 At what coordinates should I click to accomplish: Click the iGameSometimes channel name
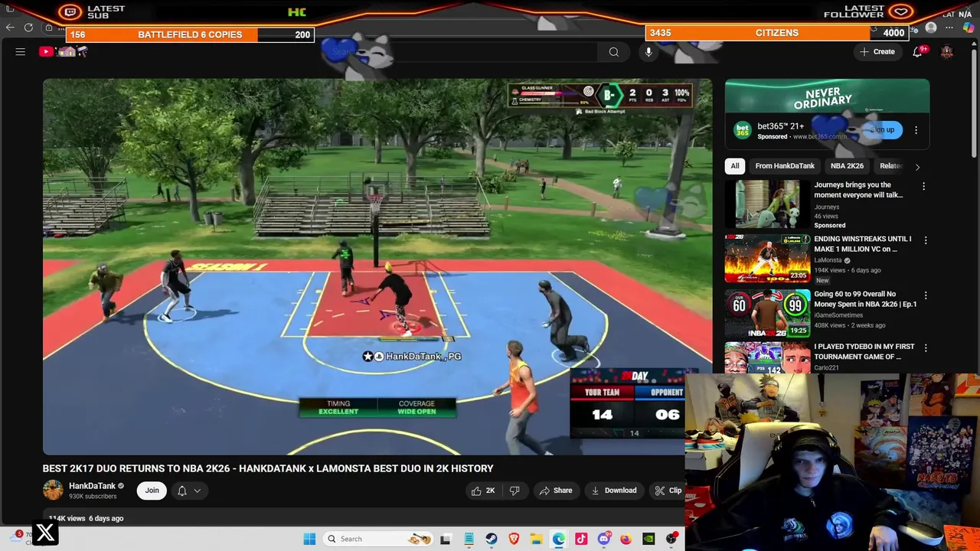(x=838, y=315)
